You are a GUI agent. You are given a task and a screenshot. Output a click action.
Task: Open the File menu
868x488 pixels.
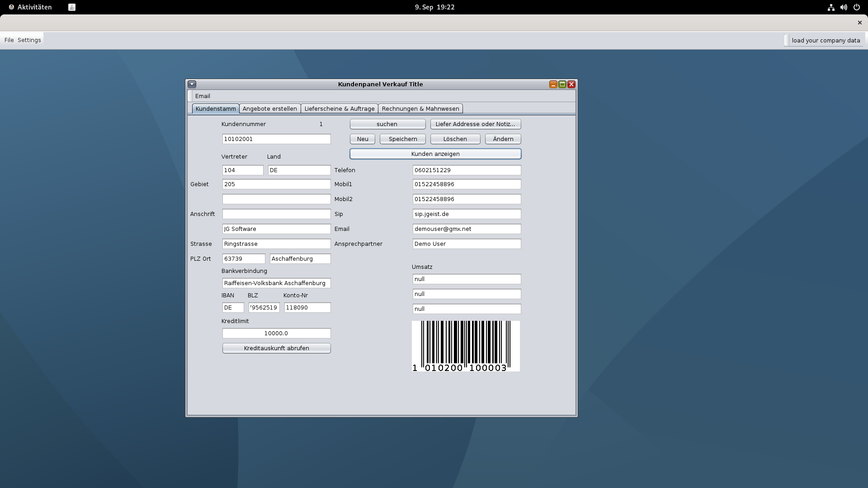[9, 40]
